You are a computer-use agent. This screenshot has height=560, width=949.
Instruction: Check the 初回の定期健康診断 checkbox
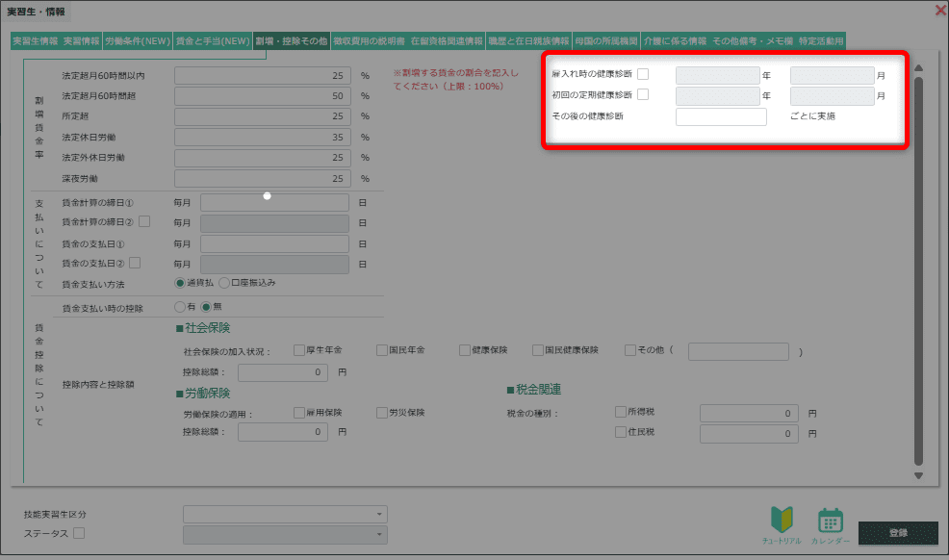pyautogui.click(x=643, y=94)
